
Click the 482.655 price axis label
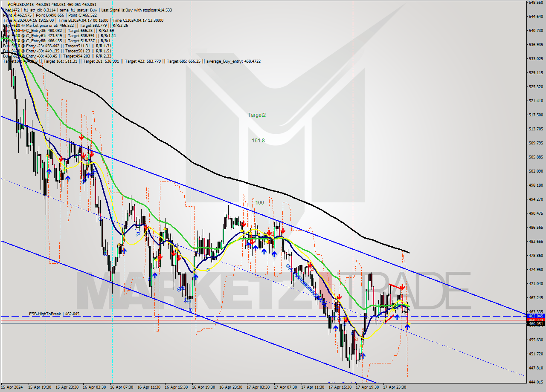click(536, 242)
